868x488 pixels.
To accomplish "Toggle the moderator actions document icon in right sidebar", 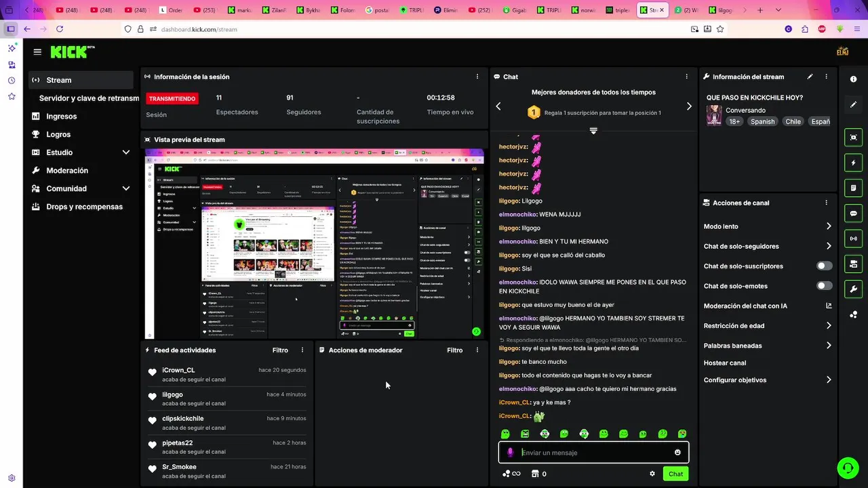I will [x=853, y=188].
